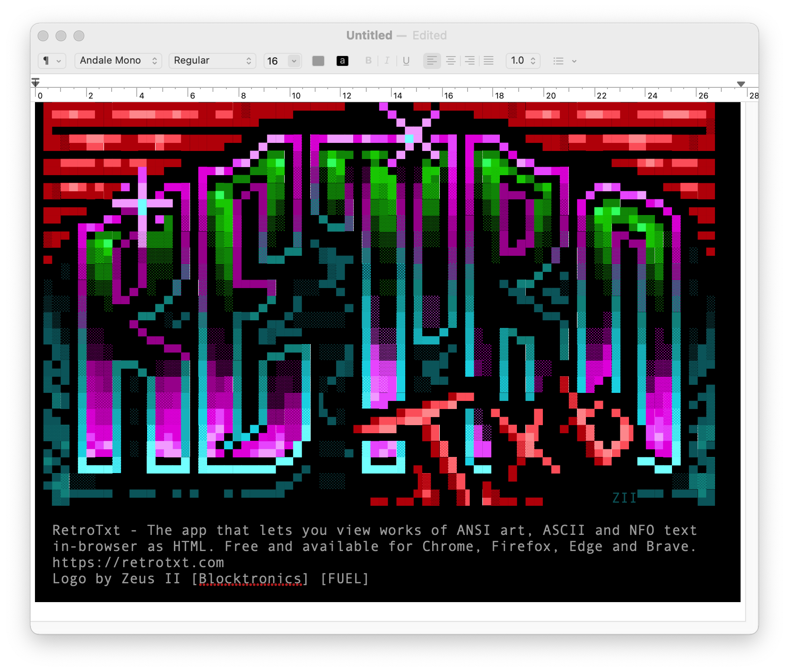
Task: Click the left indent marker on ruler
Action: click(35, 82)
